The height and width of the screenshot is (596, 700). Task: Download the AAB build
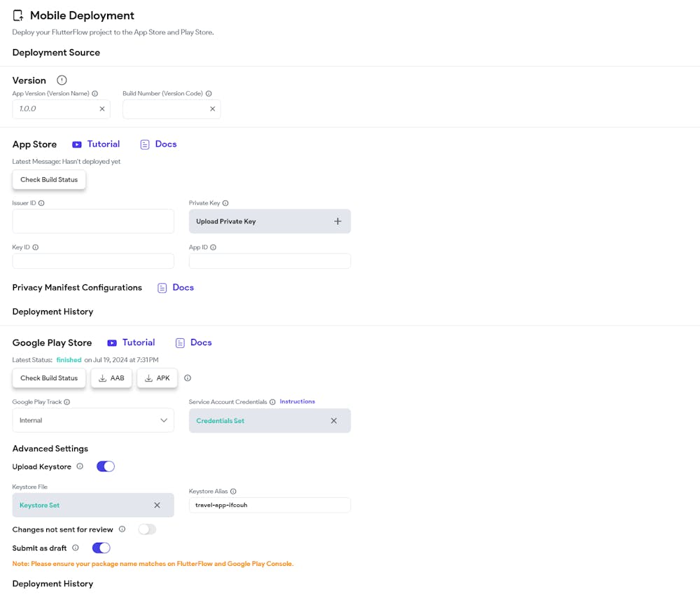point(111,377)
